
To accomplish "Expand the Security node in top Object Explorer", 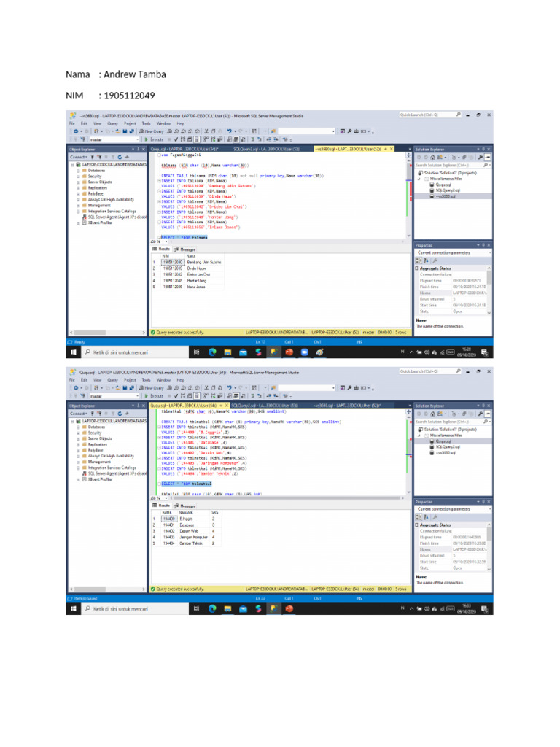I will click(79, 177).
